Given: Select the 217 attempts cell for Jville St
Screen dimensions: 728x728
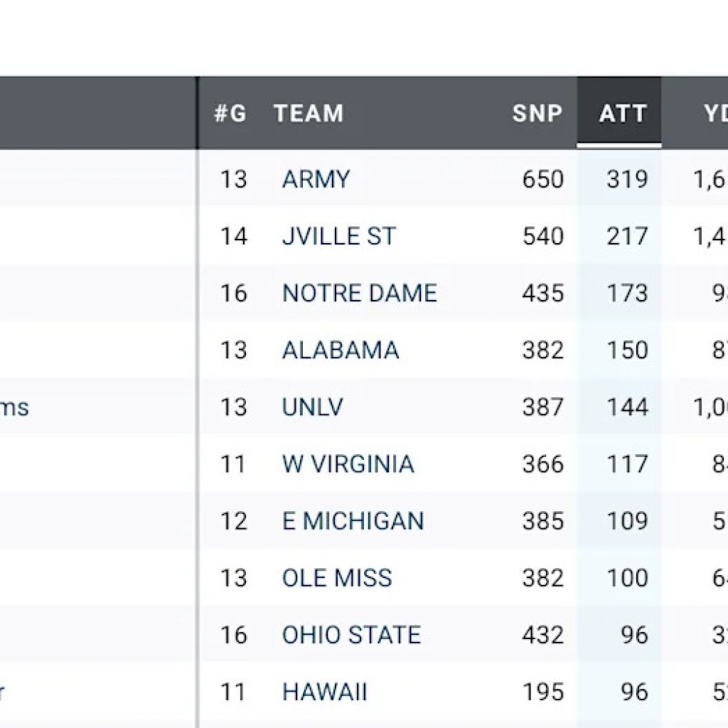Looking at the screenshot, I should pyautogui.click(x=627, y=236).
